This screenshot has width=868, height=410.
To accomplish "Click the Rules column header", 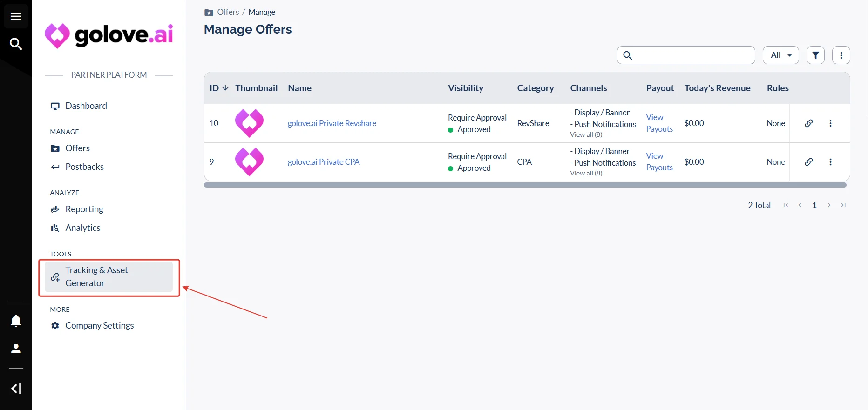I will [x=778, y=88].
